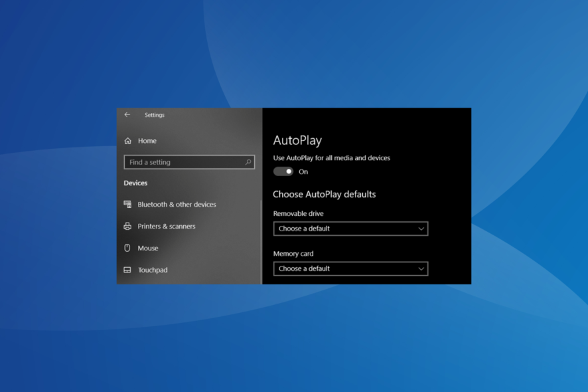Turn off the AutoPlay toggle switch
This screenshot has width=588, height=392.
coord(283,171)
